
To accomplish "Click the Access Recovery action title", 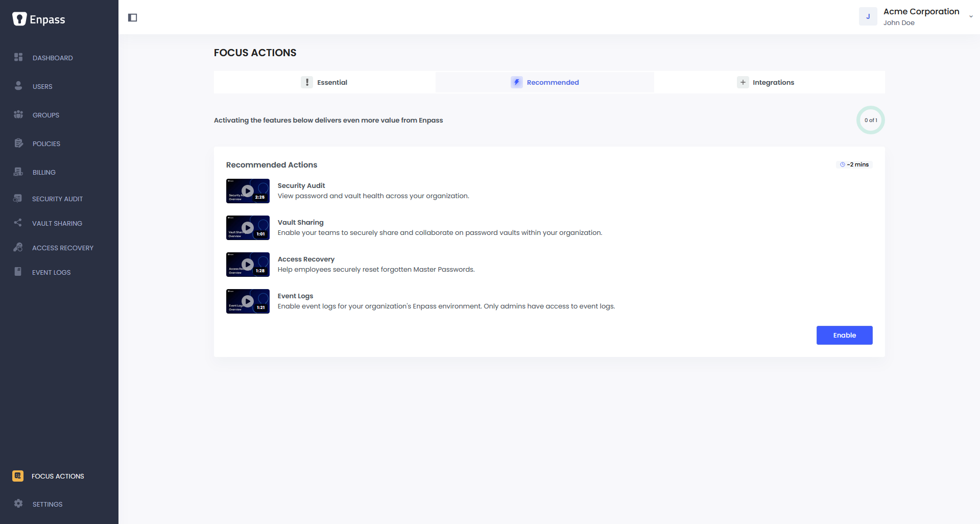I will 306,259.
